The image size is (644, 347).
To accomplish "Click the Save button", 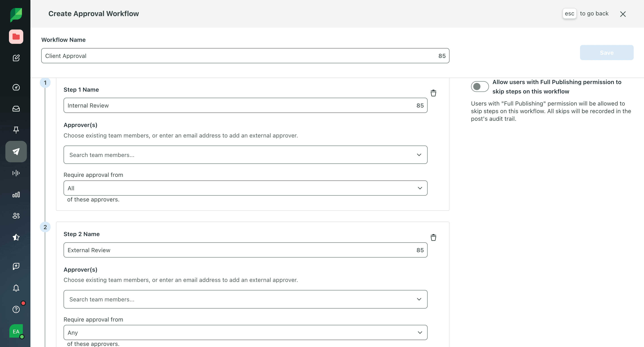I will [606, 53].
